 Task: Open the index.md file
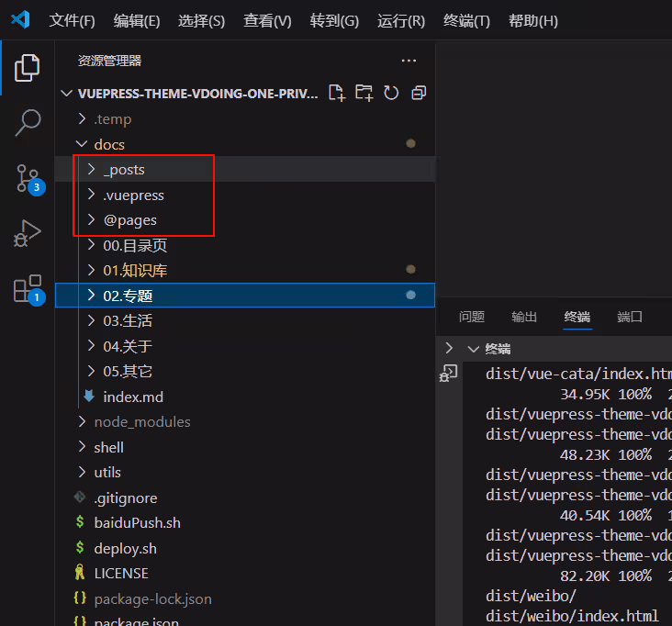coord(133,397)
